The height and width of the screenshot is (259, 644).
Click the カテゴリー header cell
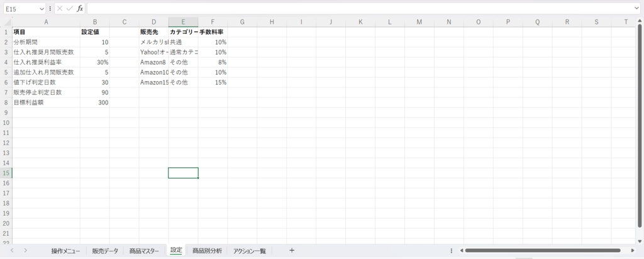(183, 32)
